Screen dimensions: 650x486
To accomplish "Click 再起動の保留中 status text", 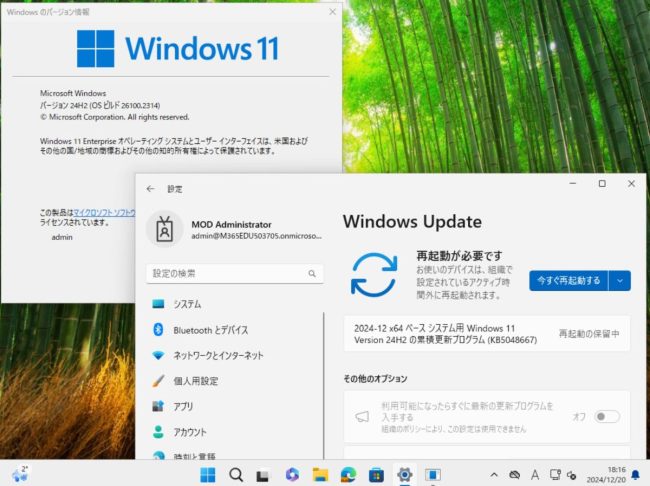I will (589, 334).
